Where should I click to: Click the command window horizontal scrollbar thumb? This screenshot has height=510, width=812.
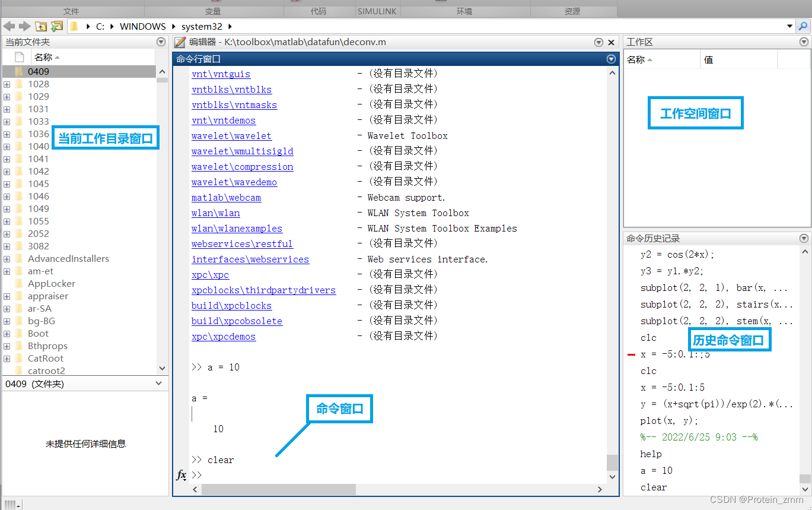[x=278, y=489]
